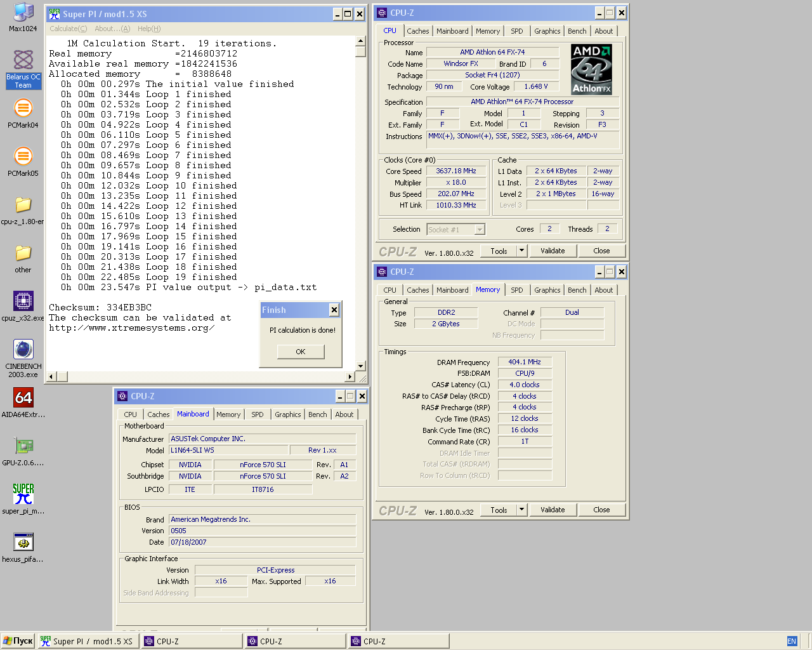
Task: Open About tab in Mainboard CPU-Z window
Action: [344, 415]
